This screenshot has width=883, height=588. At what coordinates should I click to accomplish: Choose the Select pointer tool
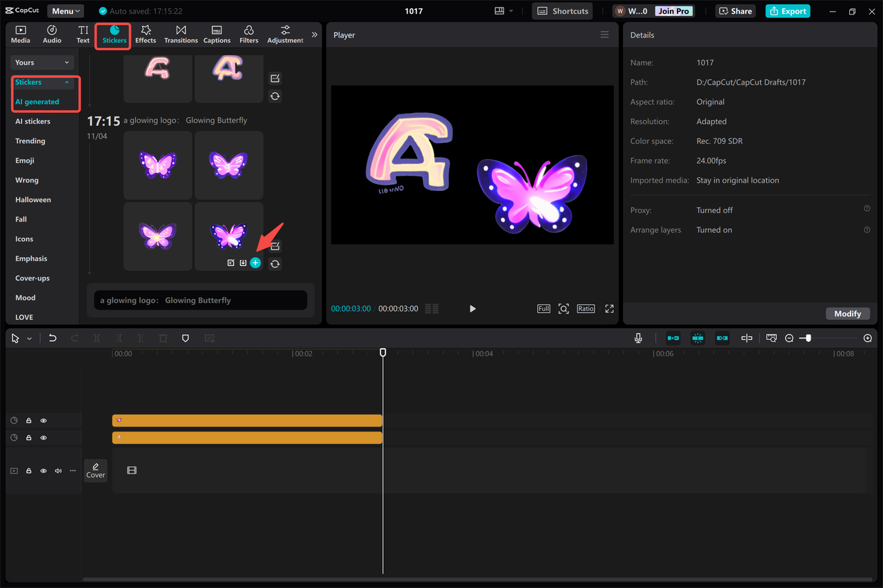[x=16, y=338]
